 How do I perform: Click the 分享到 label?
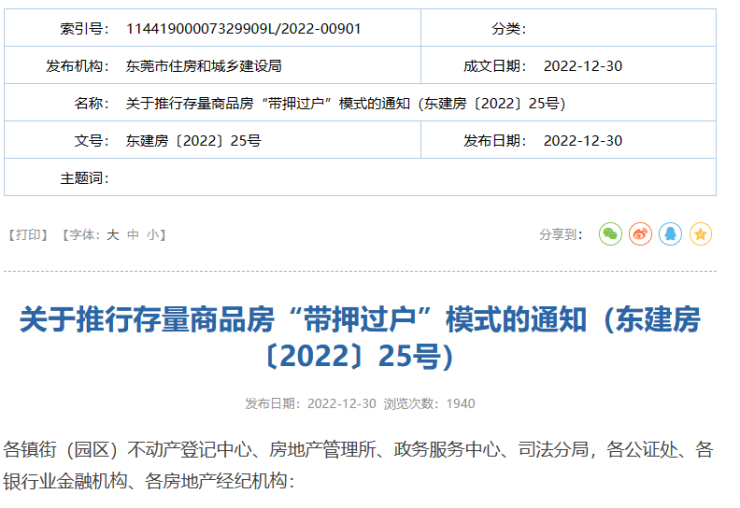[561, 235]
